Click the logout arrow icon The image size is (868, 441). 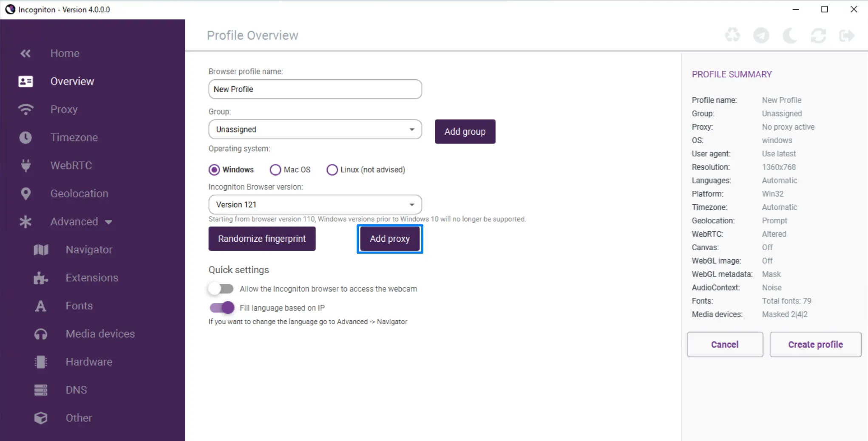pyautogui.click(x=846, y=35)
